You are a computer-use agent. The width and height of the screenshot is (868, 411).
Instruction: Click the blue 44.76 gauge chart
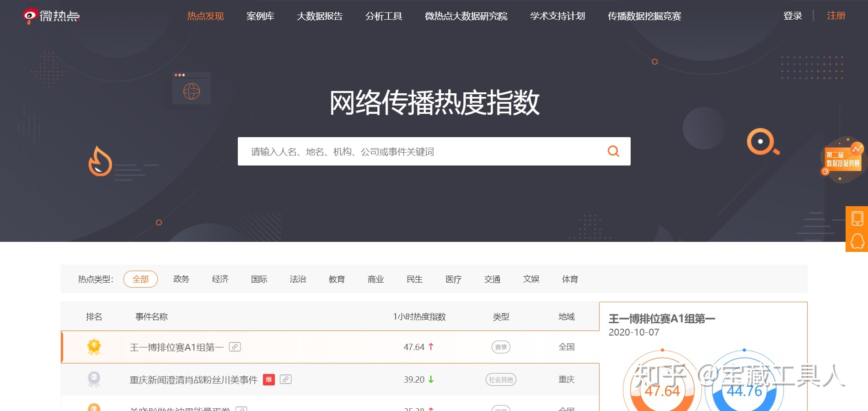point(744,381)
